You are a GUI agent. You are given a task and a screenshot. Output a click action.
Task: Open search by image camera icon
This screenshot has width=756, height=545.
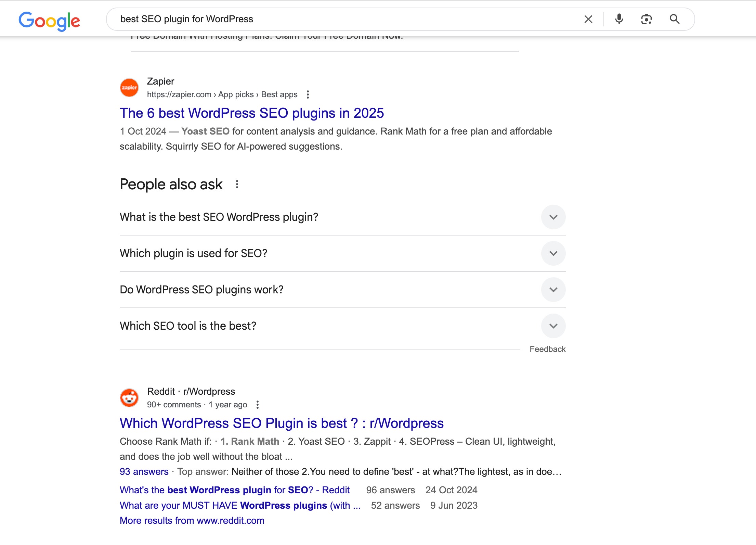(646, 19)
